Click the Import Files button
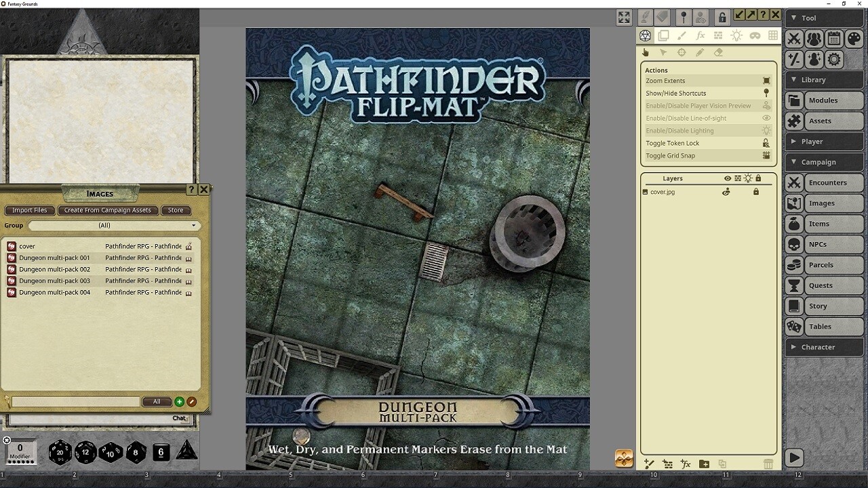The width and height of the screenshot is (868, 488). [29, 210]
